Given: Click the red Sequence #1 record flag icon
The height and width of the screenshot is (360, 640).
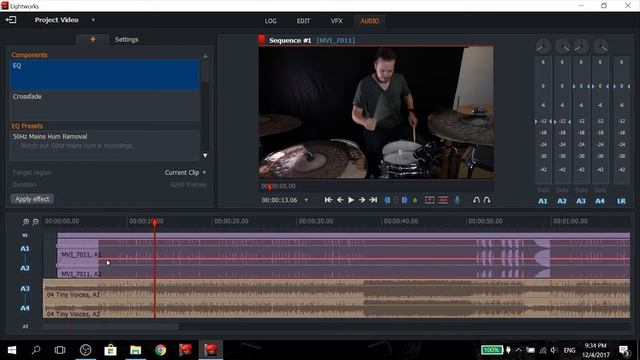Looking at the screenshot, I should point(262,40).
